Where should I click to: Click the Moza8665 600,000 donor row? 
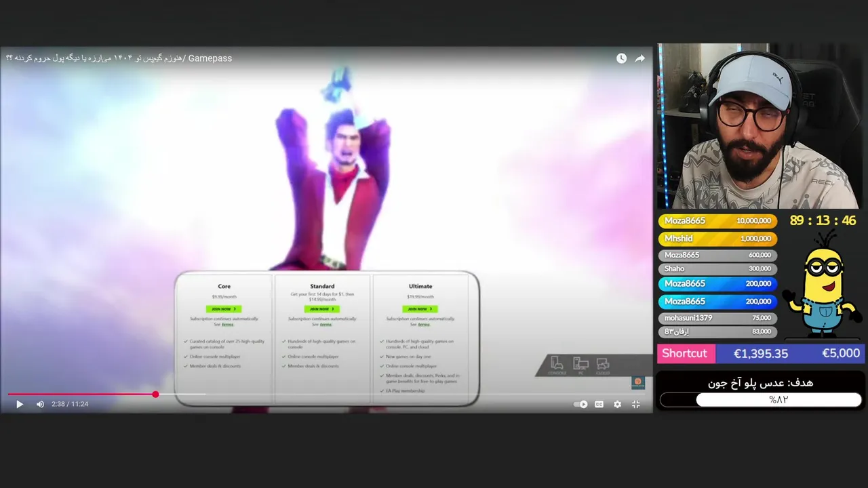pyautogui.click(x=717, y=255)
